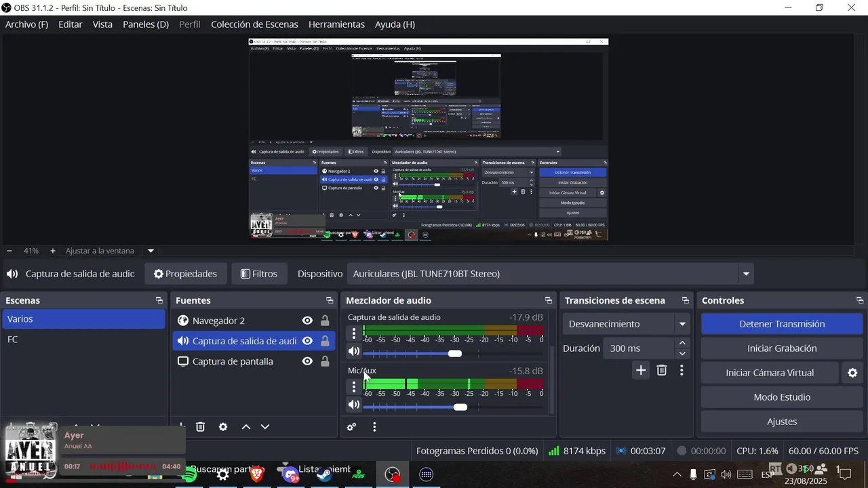Show hidden system tray icons
Viewport: 868px width, 488px height.
pyautogui.click(x=677, y=474)
